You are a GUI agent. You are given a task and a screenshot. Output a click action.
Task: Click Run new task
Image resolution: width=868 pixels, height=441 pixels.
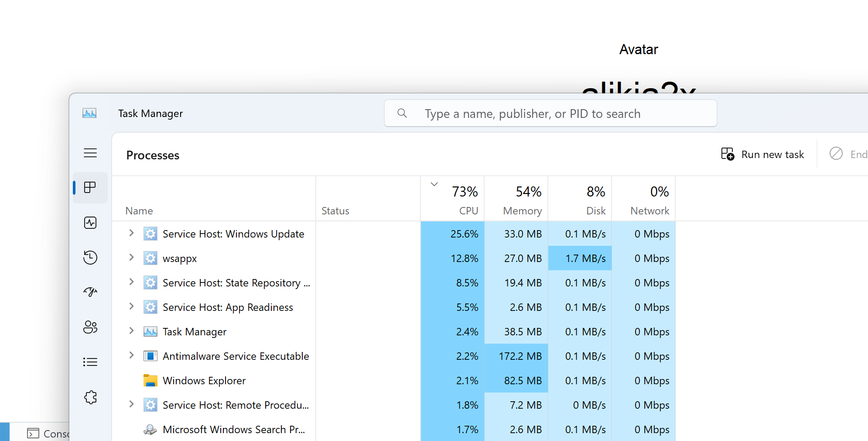pyautogui.click(x=772, y=154)
